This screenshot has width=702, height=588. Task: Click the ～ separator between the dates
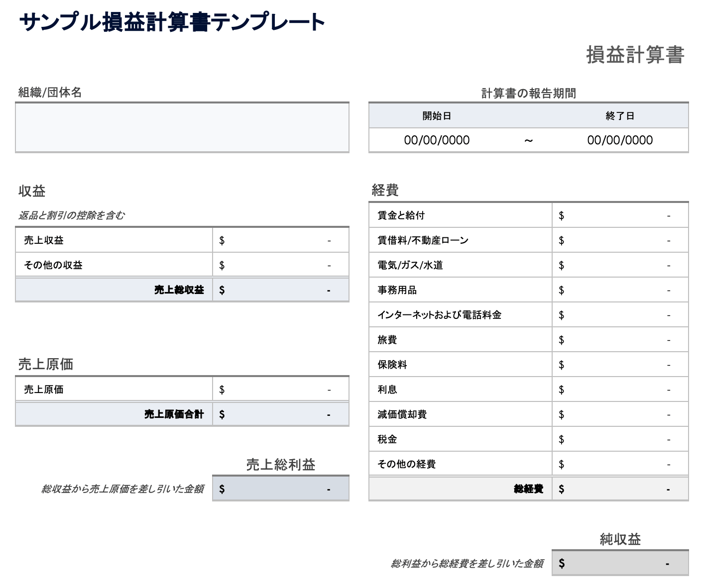click(529, 140)
